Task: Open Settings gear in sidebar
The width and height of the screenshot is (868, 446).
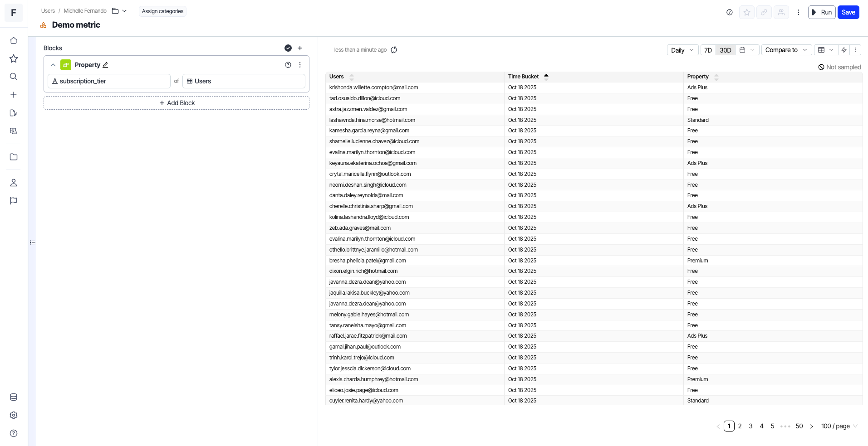Action: (x=14, y=415)
